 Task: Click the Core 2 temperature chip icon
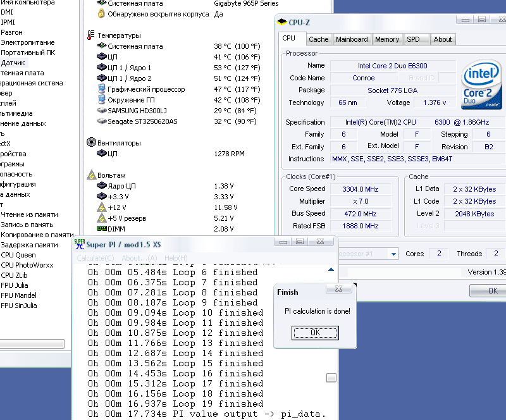(x=102, y=78)
